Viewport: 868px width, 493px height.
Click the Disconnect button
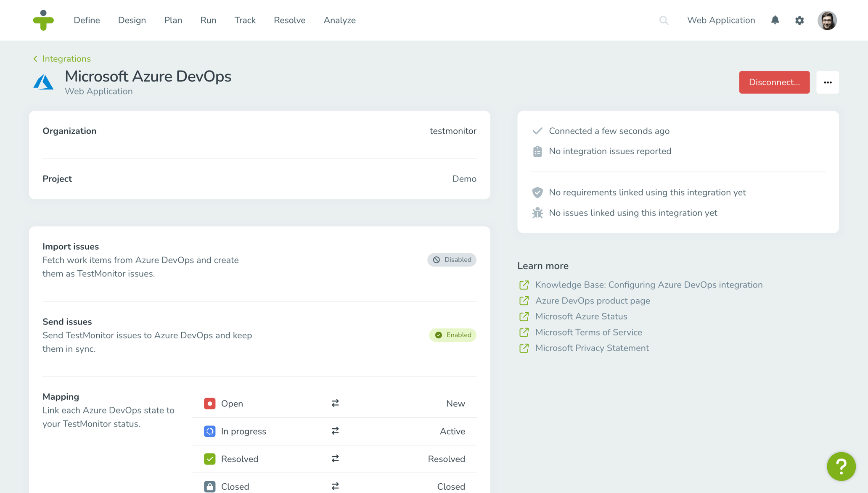click(774, 82)
